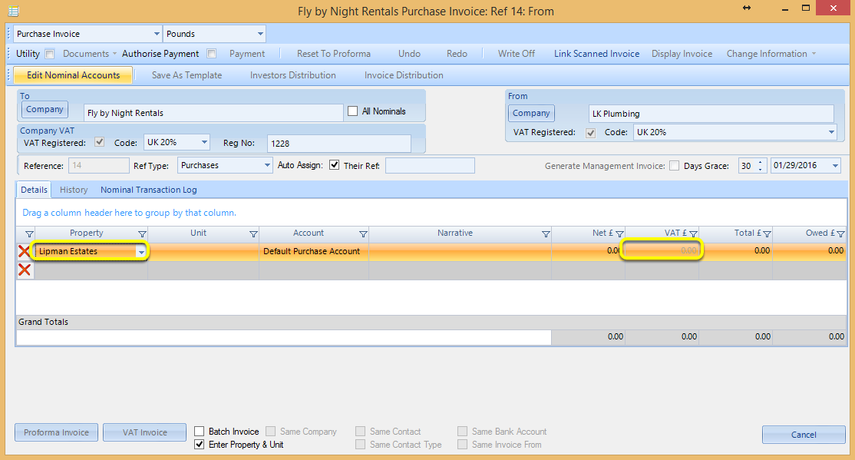Delete the Lipman Estates row with red X
The width and height of the screenshot is (855, 460).
tap(24, 251)
